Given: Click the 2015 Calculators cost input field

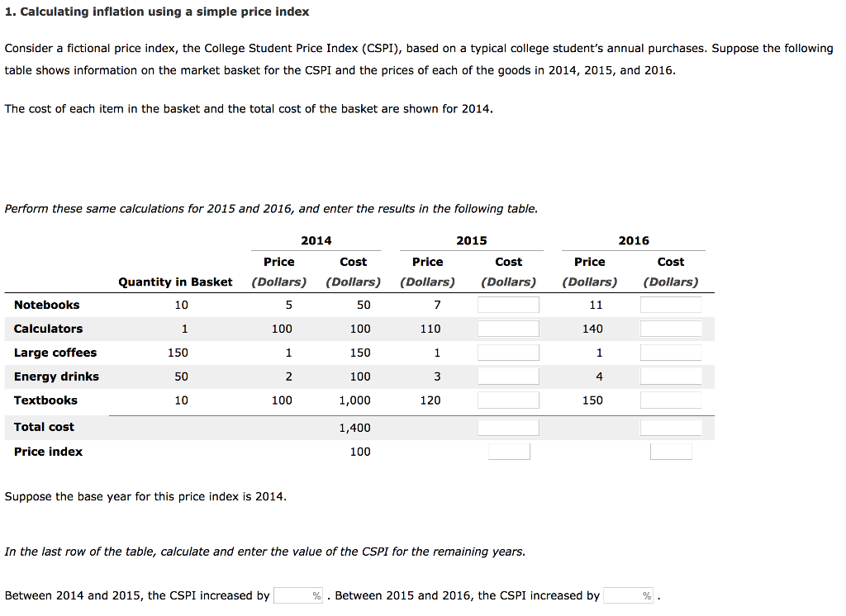Looking at the screenshot, I should (508, 329).
